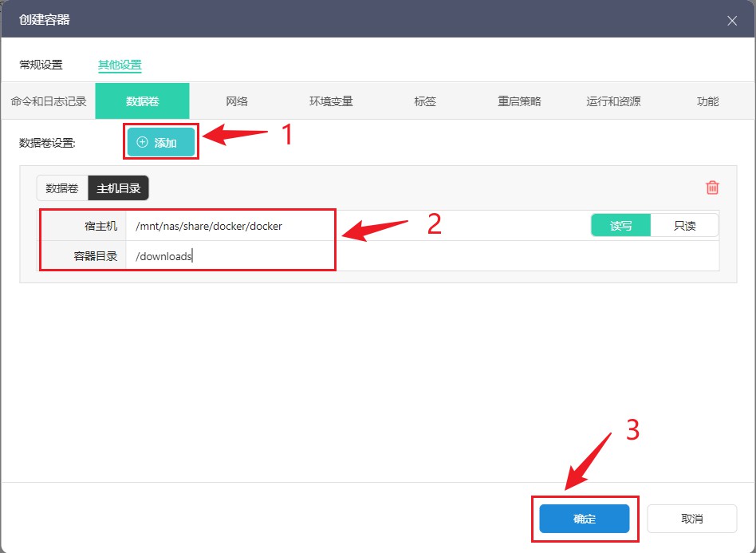The height and width of the screenshot is (553, 756).
Task: Click the 添加 button to add volume
Action: (x=161, y=143)
